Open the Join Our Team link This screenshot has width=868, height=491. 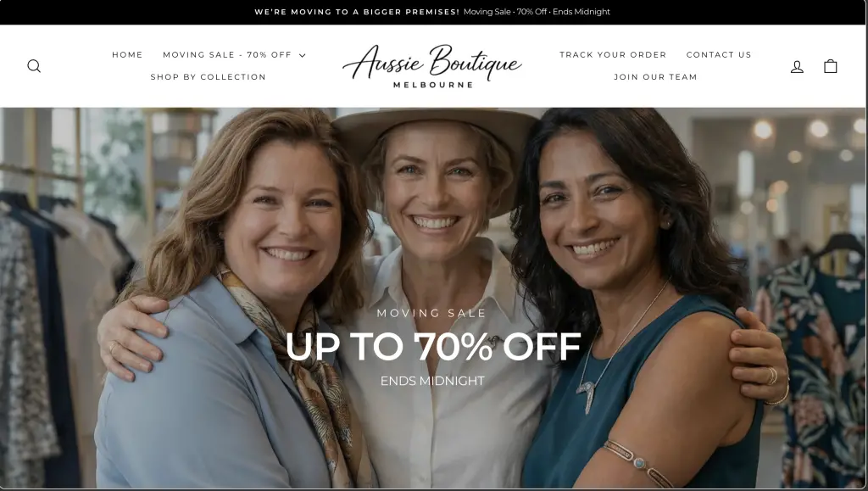pyautogui.click(x=655, y=77)
